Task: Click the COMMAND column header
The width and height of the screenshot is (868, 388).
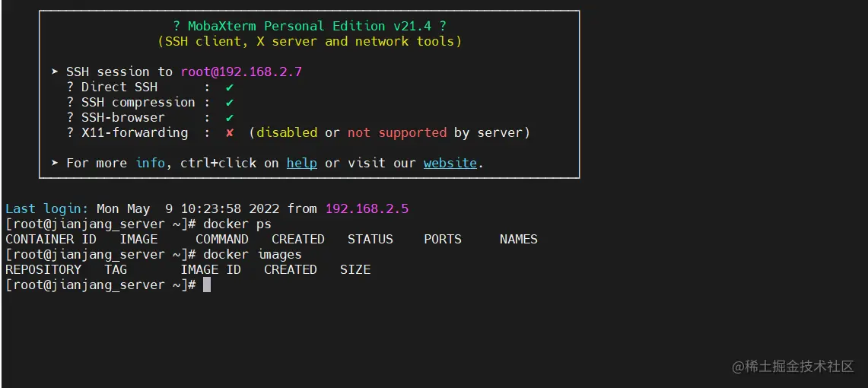Action: tap(222, 239)
